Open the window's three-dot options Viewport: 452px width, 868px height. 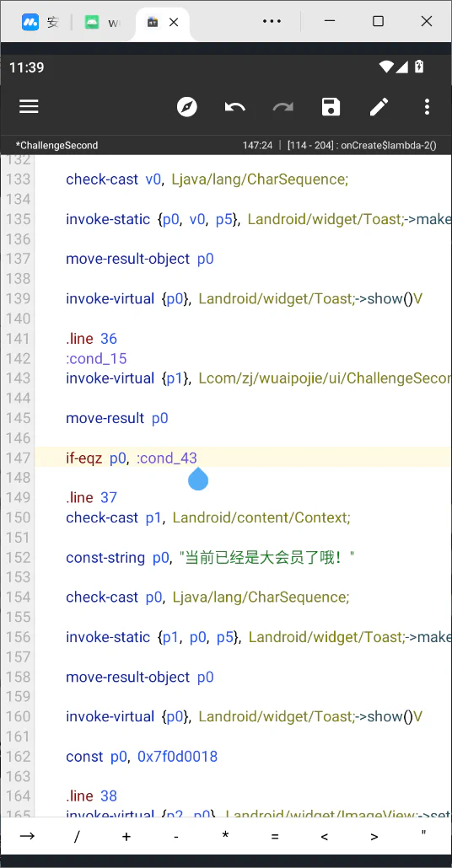pos(272,21)
